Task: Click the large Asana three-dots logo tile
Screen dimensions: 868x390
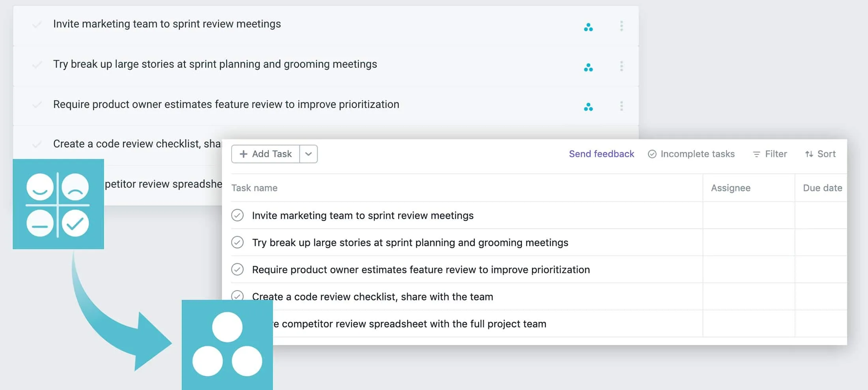Action: pos(227,345)
